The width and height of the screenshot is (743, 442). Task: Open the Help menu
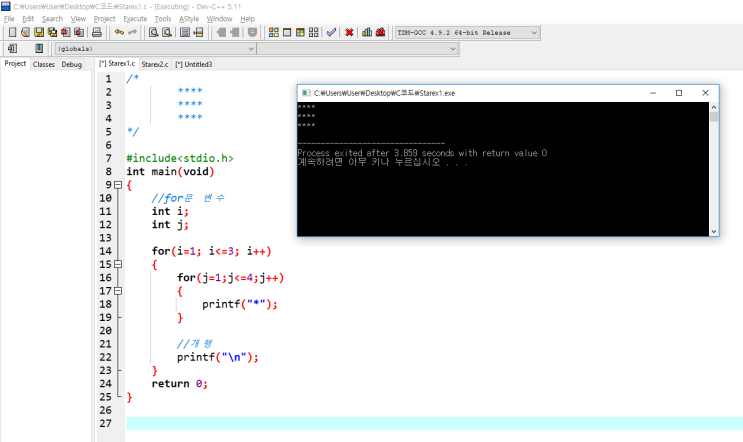(x=247, y=18)
